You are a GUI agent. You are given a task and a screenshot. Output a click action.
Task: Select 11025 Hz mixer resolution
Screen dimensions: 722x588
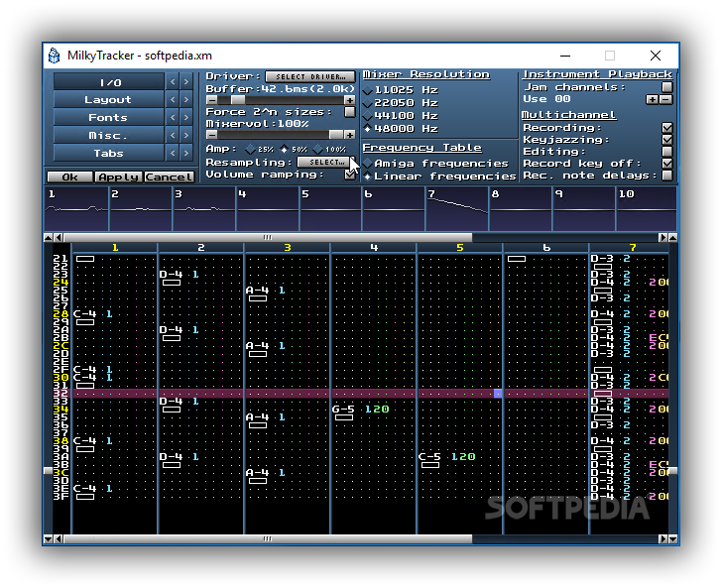coord(400,90)
